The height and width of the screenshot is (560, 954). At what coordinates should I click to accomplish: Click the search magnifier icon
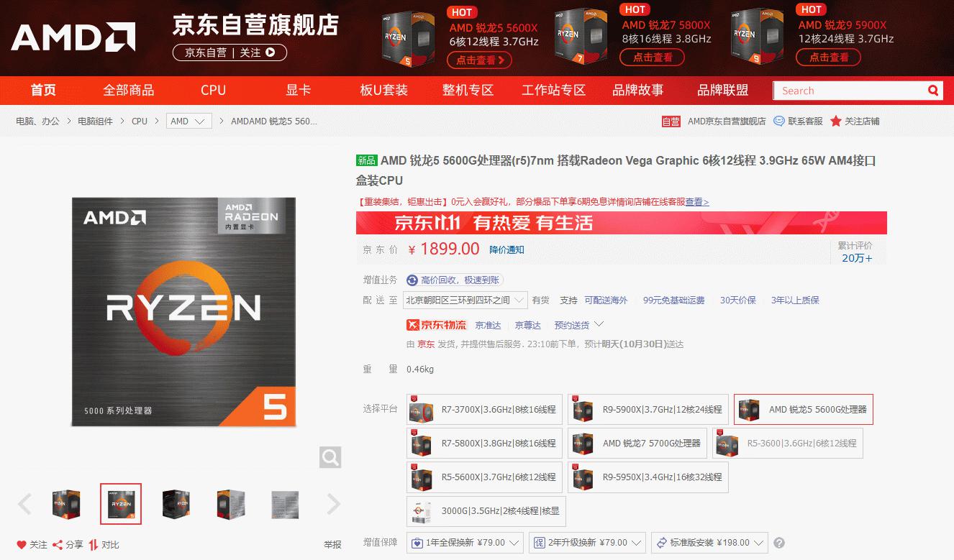pos(933,91)
